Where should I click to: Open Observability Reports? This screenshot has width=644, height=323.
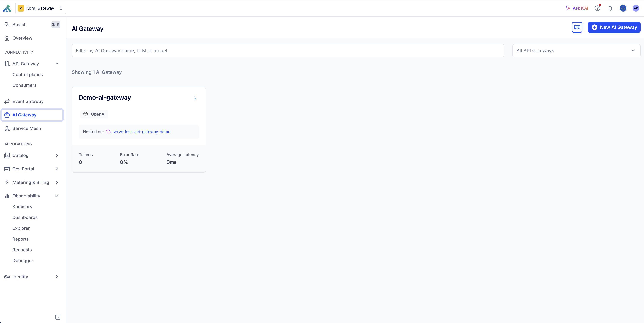(x=21, y=239)
